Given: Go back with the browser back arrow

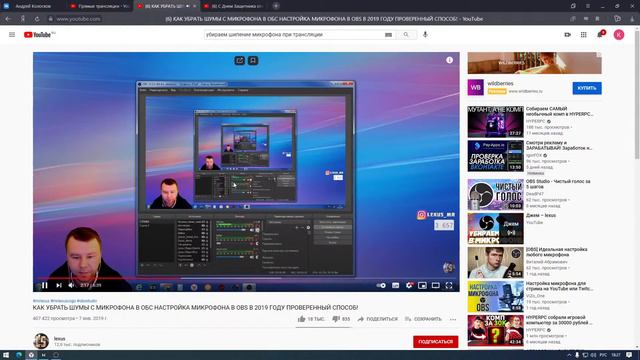Looking at the screenshot, I should [8, 19].
